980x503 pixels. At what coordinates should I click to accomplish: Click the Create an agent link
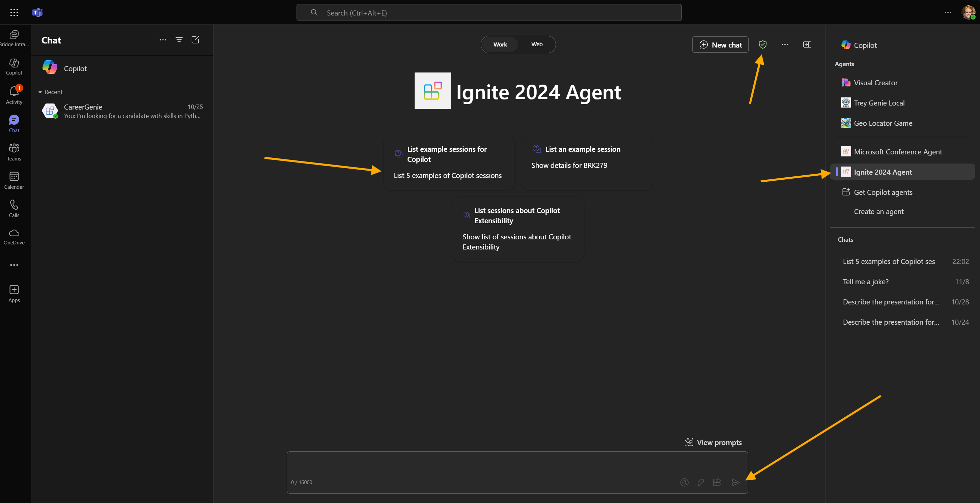point(878,211)
